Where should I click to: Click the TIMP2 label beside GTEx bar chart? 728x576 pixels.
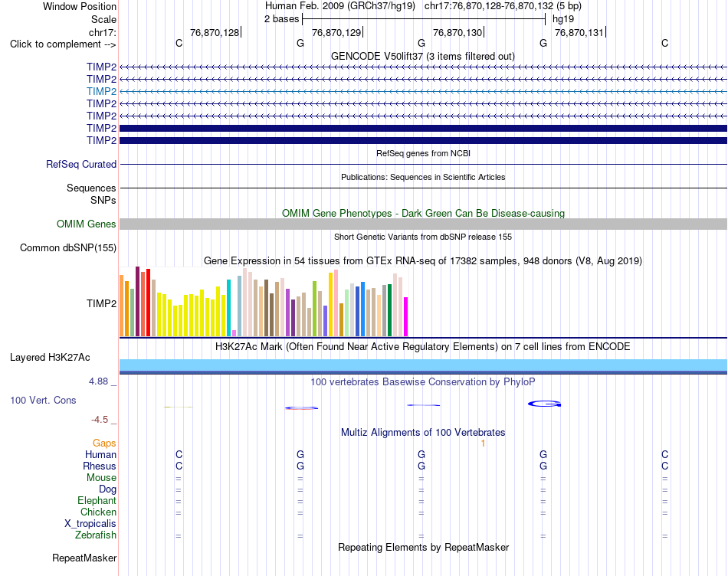click(101, 303)
